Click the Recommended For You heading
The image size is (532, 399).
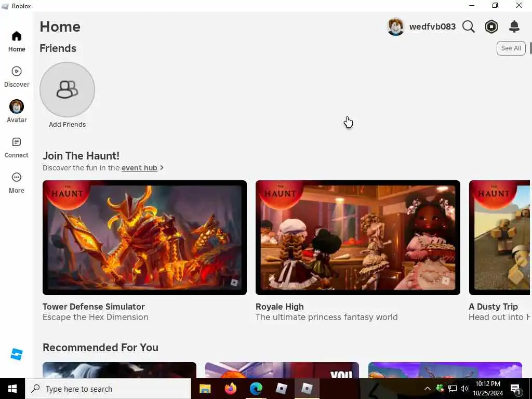pyautogui.click(x=100, y=348)
